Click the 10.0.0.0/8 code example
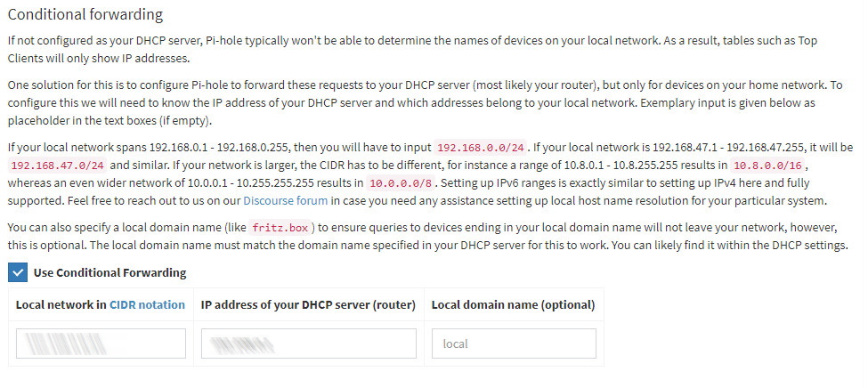The width and height of the screenshot is (868, 388). (402, 183)
